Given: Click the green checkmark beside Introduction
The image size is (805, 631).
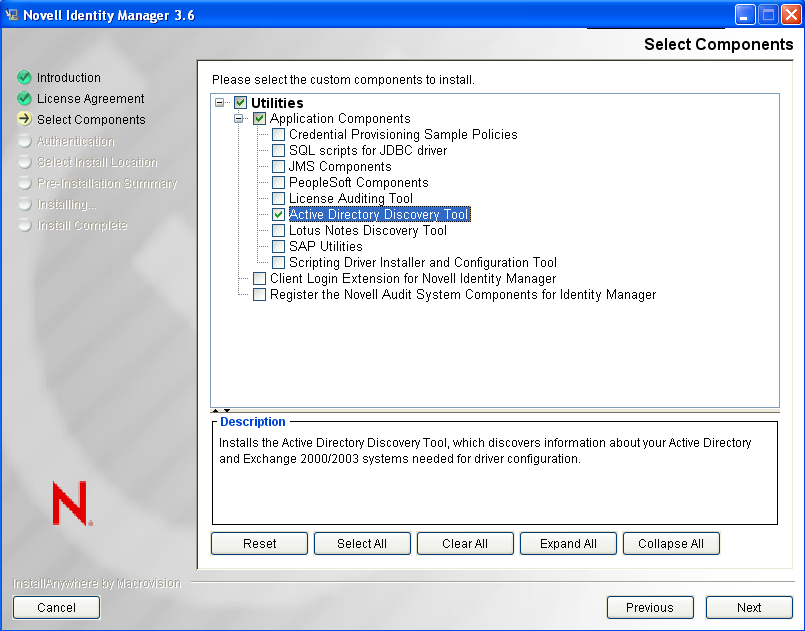Looking at the screenshot, I should (24, 77).
